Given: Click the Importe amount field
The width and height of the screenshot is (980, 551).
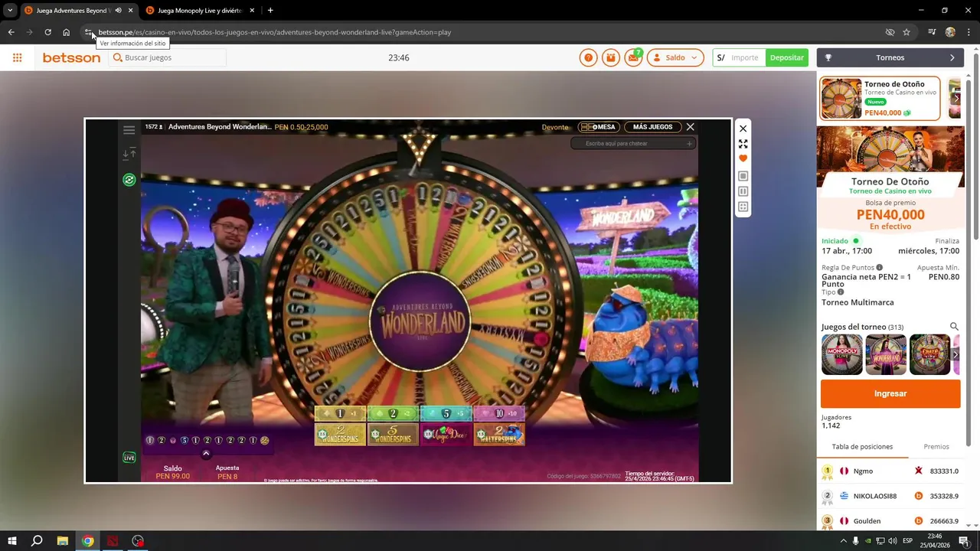Looking at the screenshot, I should pyautogui.click(x=744, y=57).
